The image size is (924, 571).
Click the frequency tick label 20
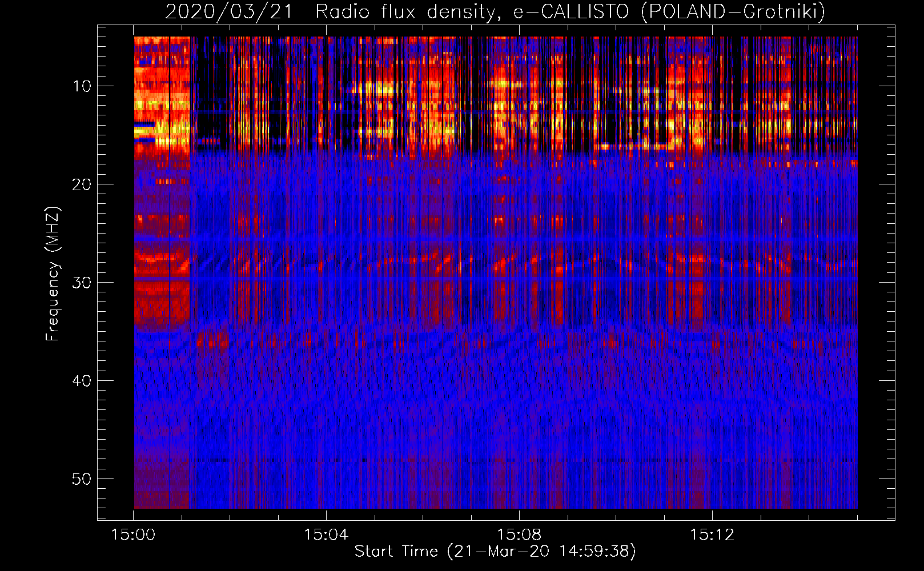82,184
